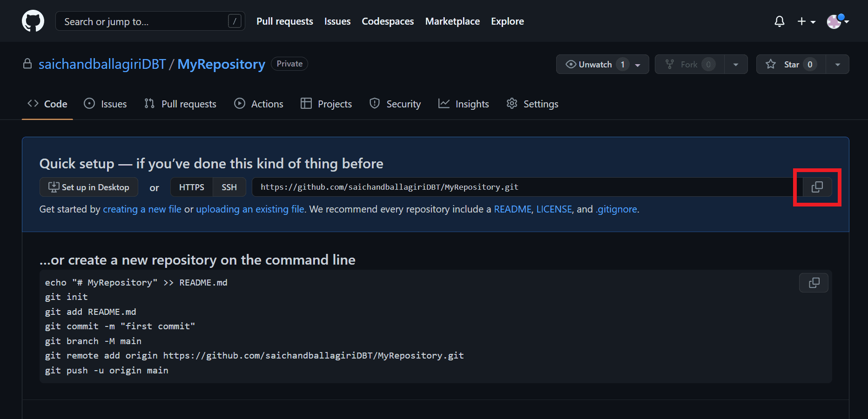Copy the command line setup commands
This screenshot has height=419, width=868.
point(814,283)
